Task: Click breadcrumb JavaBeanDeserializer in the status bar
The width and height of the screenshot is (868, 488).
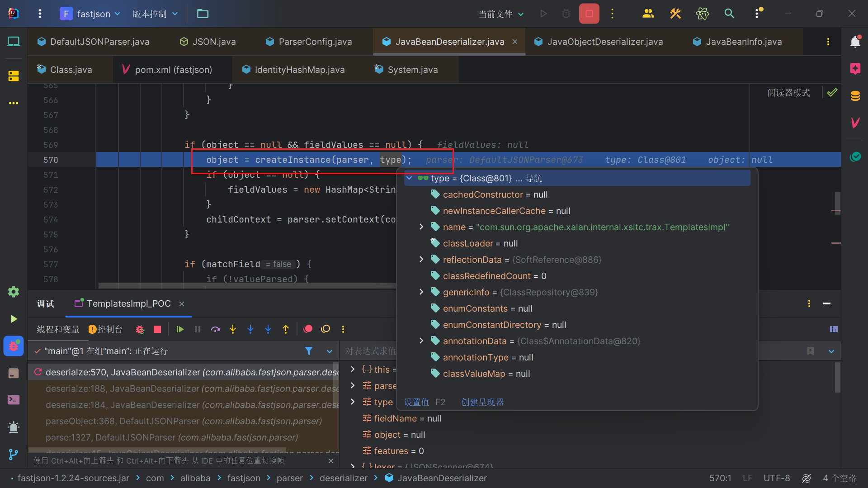Action: [x=436, y=478]
